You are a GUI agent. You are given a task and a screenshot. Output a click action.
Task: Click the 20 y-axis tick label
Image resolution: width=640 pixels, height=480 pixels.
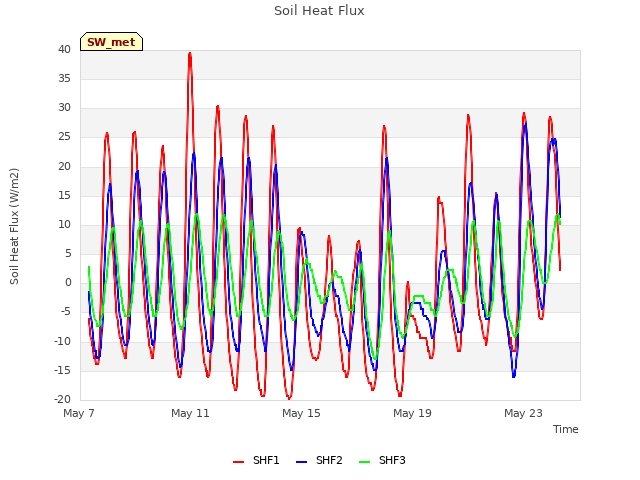(64, 166)
